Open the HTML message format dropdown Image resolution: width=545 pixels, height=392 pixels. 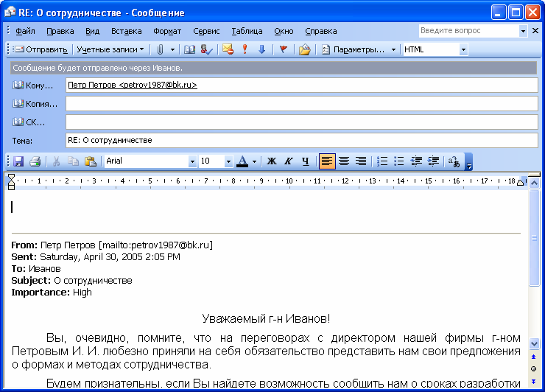point(463,50)
